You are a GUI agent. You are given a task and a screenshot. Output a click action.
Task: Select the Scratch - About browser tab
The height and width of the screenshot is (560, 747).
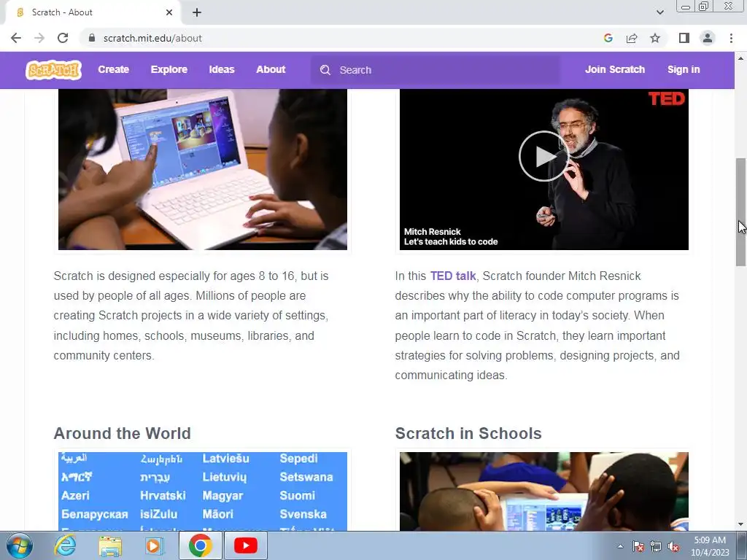click(x=93, y=12)
